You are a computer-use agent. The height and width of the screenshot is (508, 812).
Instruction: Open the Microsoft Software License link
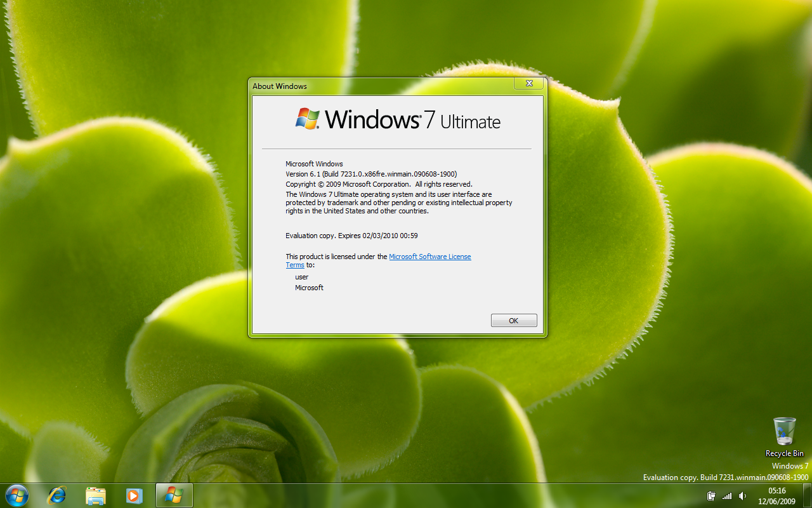[x=429, y=257]
